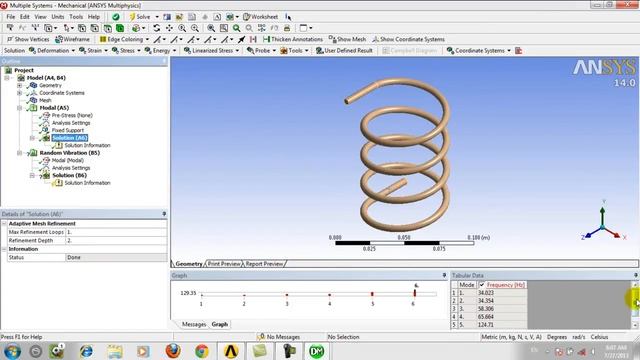The height and width of the screenshot is (360, 640).
Task: Click the Viewports layout icon
Action: tap(303, 28)
